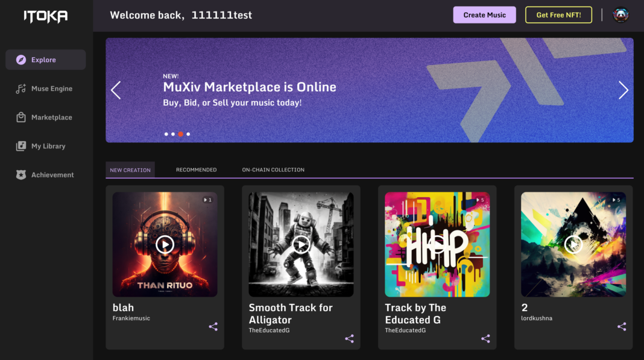Screen dimensions: 644x360
Task: Open the album artwork for Smooth Track for Alligator
Action: click(x=301, y=244)
